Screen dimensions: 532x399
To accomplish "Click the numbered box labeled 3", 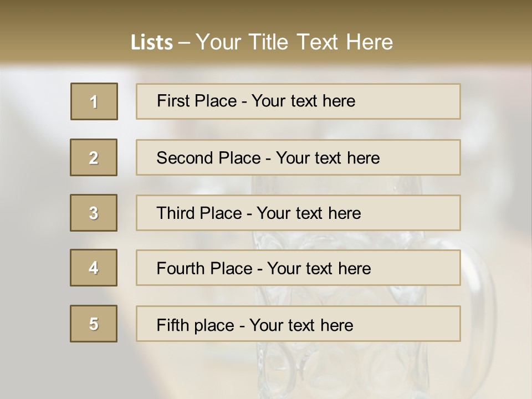I will 94,213.
